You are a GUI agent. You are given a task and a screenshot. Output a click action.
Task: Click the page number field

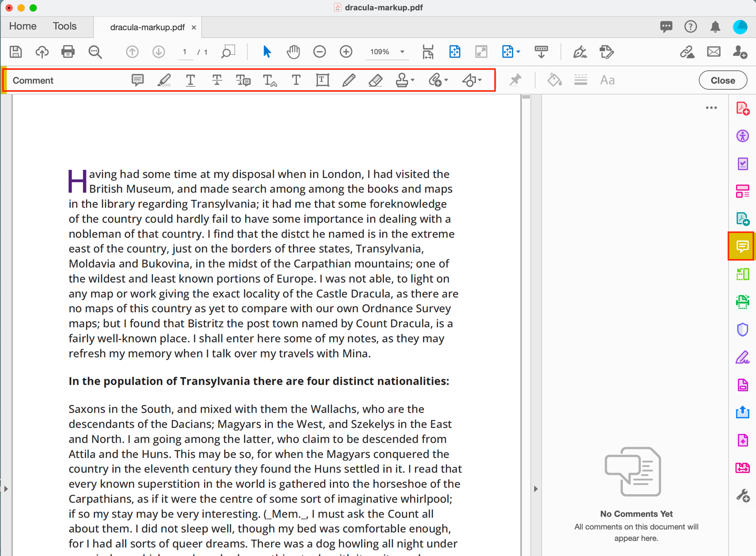pyautogui.click(x=185, y=52)
